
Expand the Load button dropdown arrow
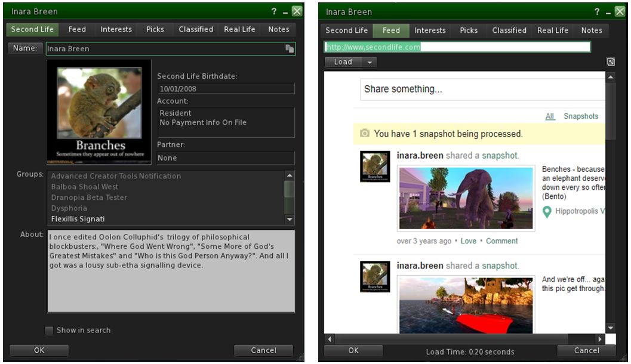pyautogui.click(x=370, y=62)
